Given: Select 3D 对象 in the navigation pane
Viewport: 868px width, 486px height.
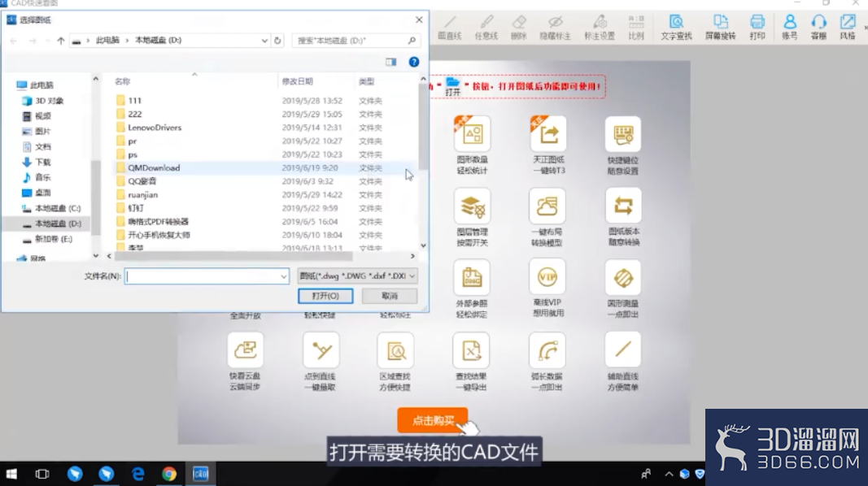Looking at the screenshot, I should pyautogui.click(x=43, y=101).
